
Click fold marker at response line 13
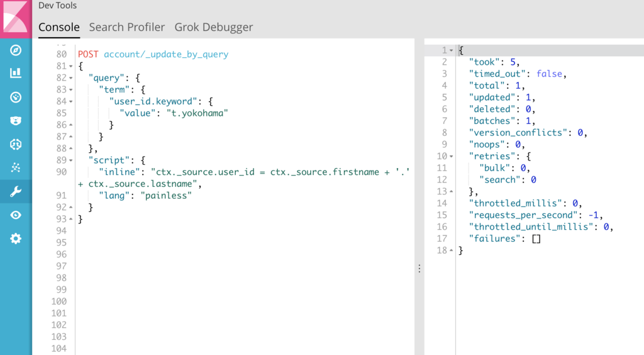pyautogui.click(x=452, y=192)
